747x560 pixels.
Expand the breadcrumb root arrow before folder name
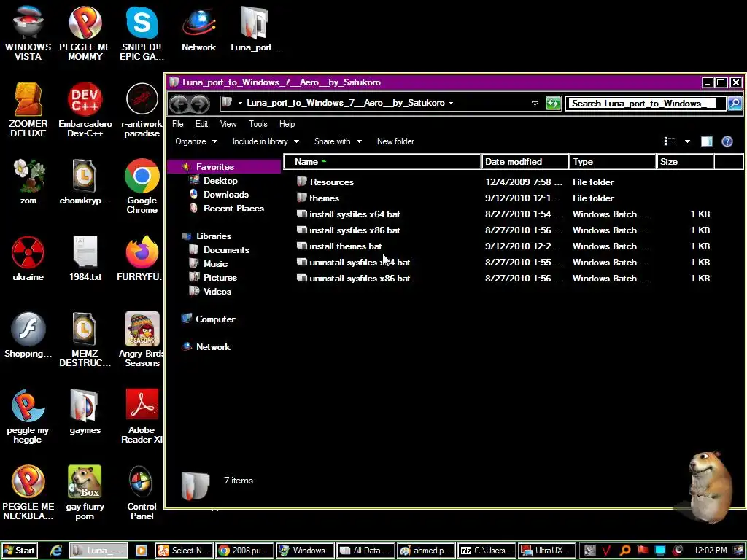[x=240, y=104]
